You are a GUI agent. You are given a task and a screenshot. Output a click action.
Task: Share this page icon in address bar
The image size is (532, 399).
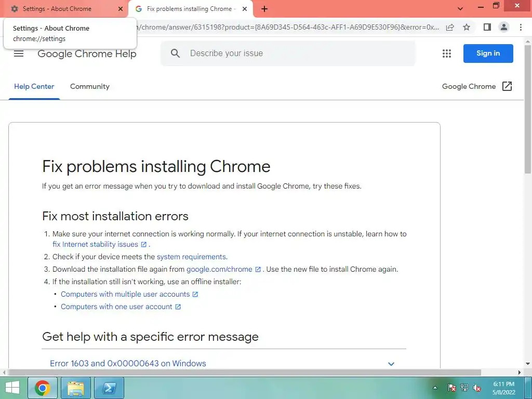click(x=450, y=27)
